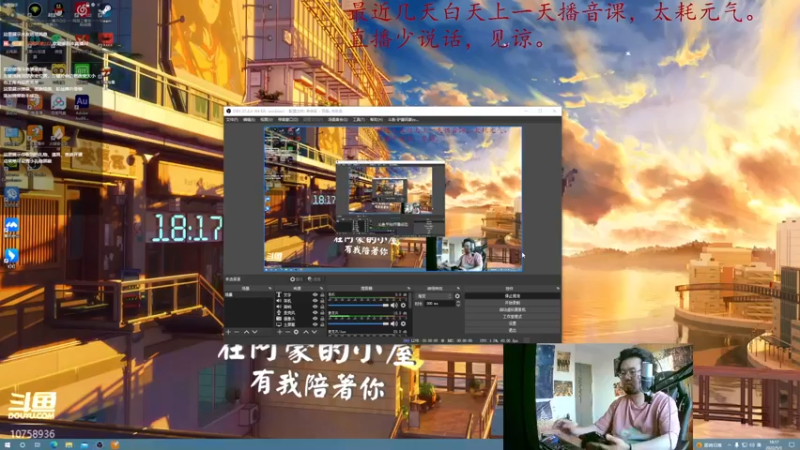Open 工具(T) Tools menu in OBS

pos(359,119)
